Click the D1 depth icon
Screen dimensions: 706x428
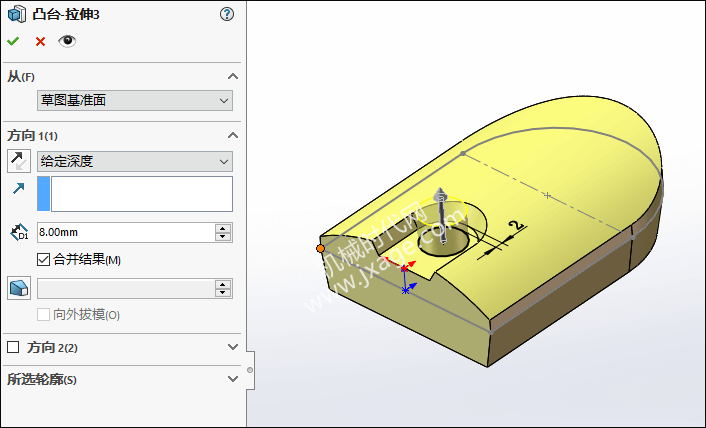19,232
